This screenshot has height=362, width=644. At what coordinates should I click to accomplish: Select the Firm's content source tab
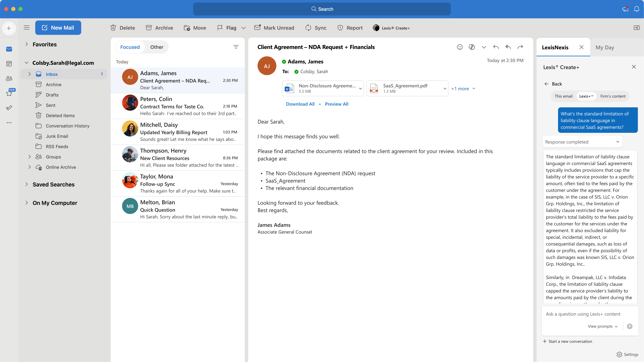(x=613, y=96)
